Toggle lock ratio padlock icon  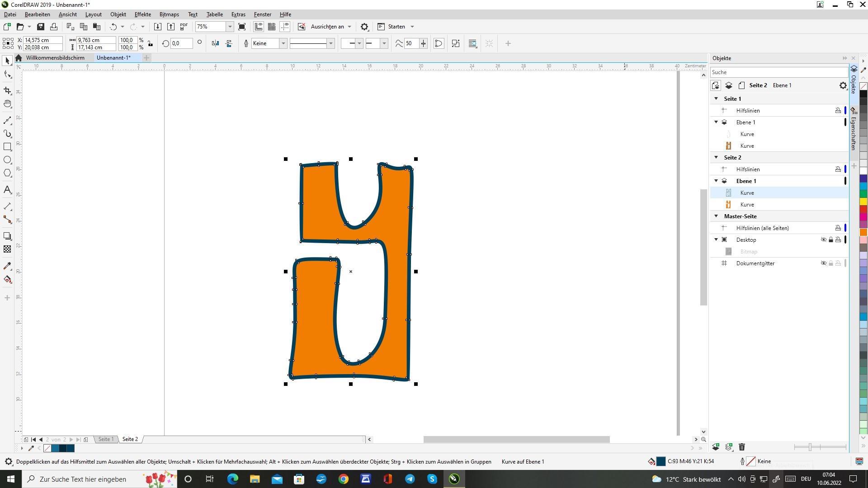tap(151, 43)
